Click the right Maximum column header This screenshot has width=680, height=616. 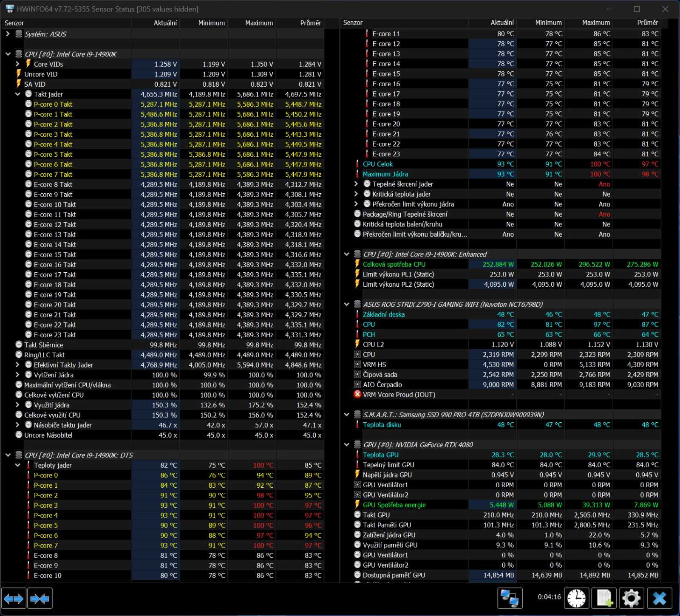[x=589, y=23]
